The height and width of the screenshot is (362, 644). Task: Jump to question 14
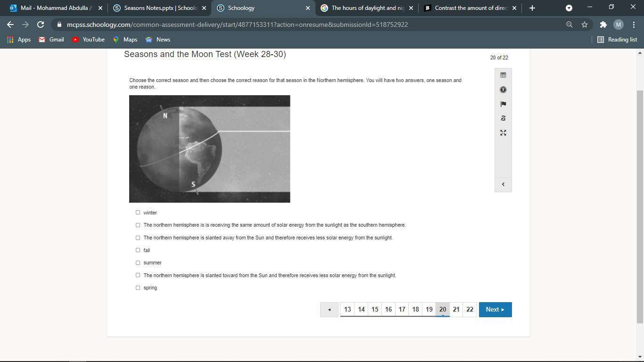[x=361, y=310]
